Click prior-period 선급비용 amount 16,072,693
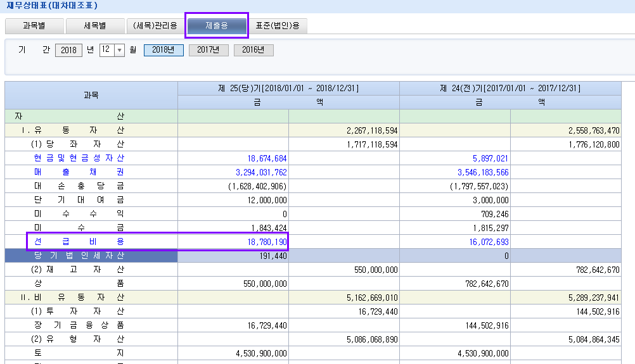 482,242
